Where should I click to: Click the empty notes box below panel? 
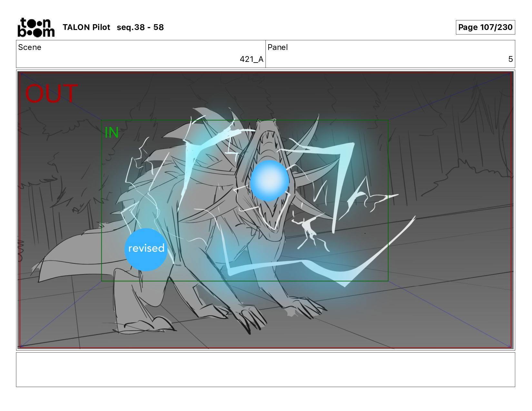point(265,370)
